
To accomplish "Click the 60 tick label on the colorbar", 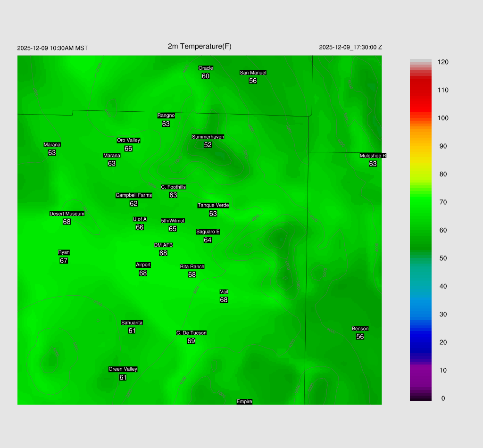I will (x=443, y=230).
